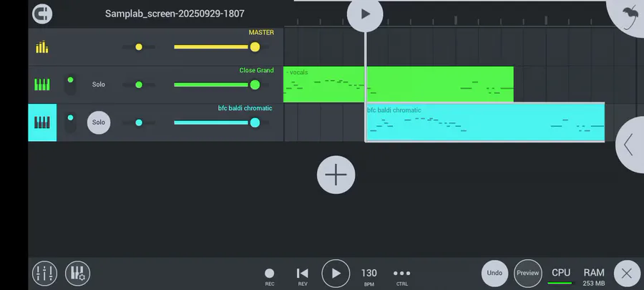Click the project name Samplab_screen-20250929-1807
This screenshot has width=644, height=290.
pos(175,14)
